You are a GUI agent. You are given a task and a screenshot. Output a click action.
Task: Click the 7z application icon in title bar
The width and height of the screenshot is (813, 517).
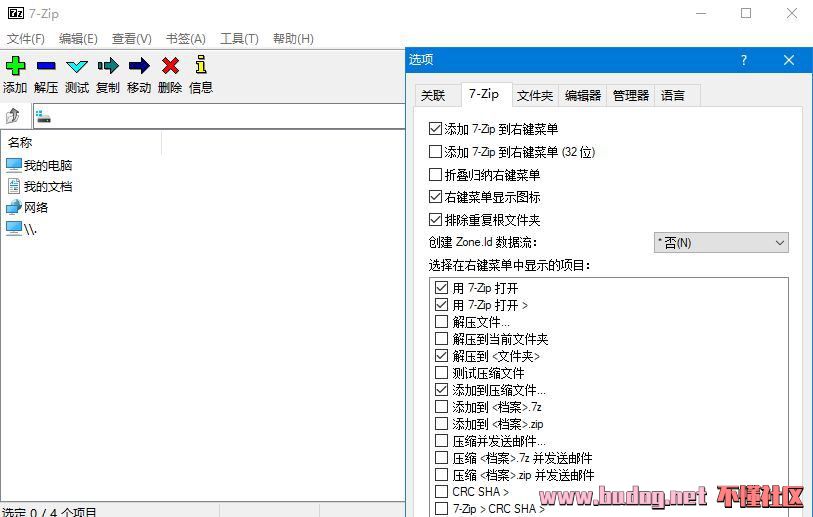coord(16,13)
